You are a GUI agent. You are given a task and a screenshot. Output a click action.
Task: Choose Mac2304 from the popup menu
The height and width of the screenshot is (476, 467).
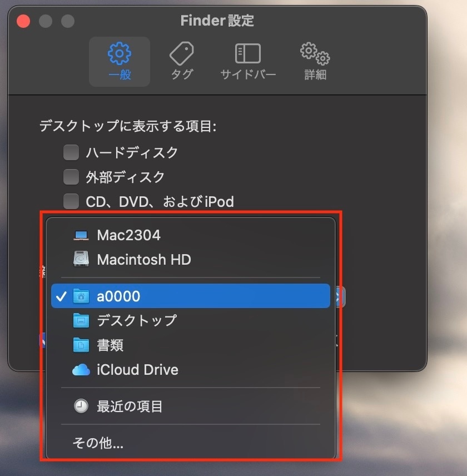pyautogui.click(x=191, y=235)
